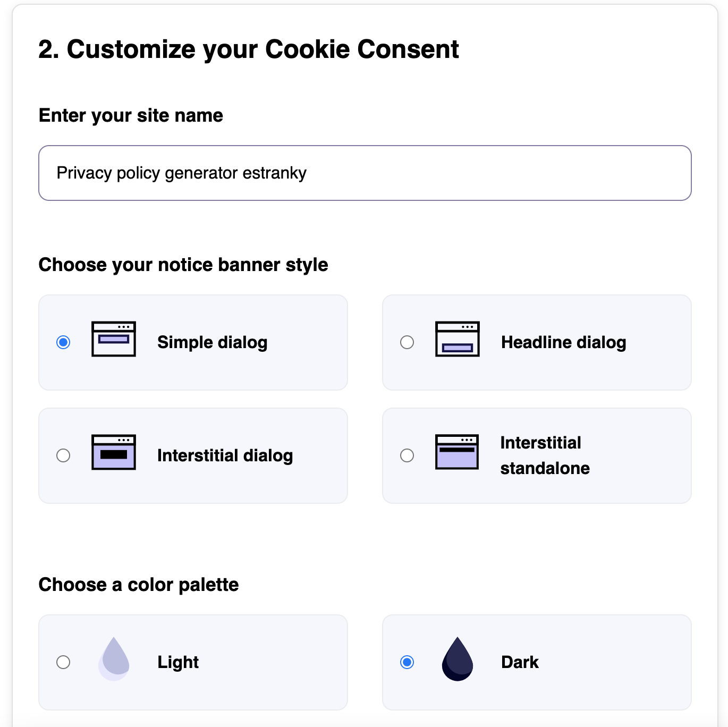Click the Interstitial standalone label text
The height and width of the screenshot is (727, 728).
[x=545, y=455]
